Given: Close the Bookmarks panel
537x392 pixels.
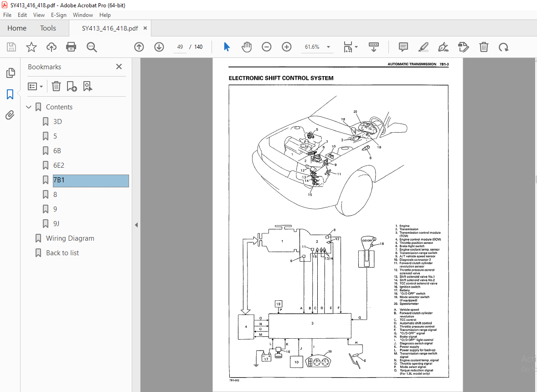Looking at the screenshot, I should point(119,67).
